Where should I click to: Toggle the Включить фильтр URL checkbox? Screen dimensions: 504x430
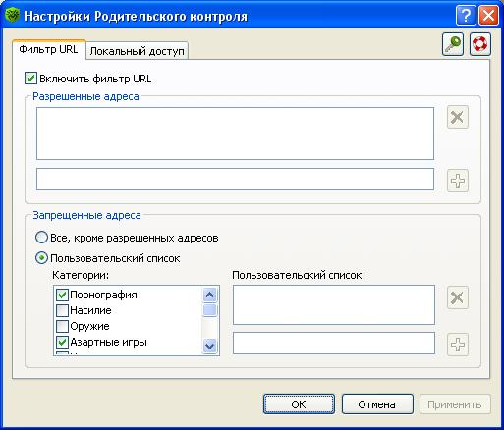[30, 79]
